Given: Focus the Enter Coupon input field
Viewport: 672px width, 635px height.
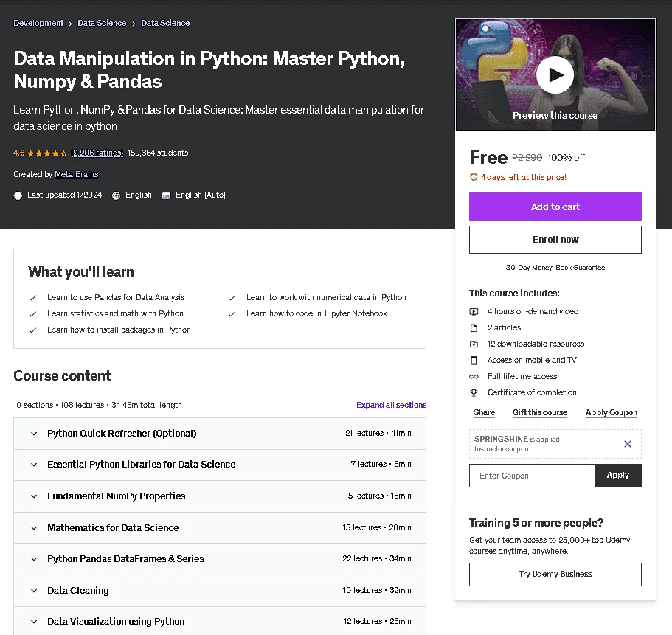Looking at the screenshot, I should point(532,476).
